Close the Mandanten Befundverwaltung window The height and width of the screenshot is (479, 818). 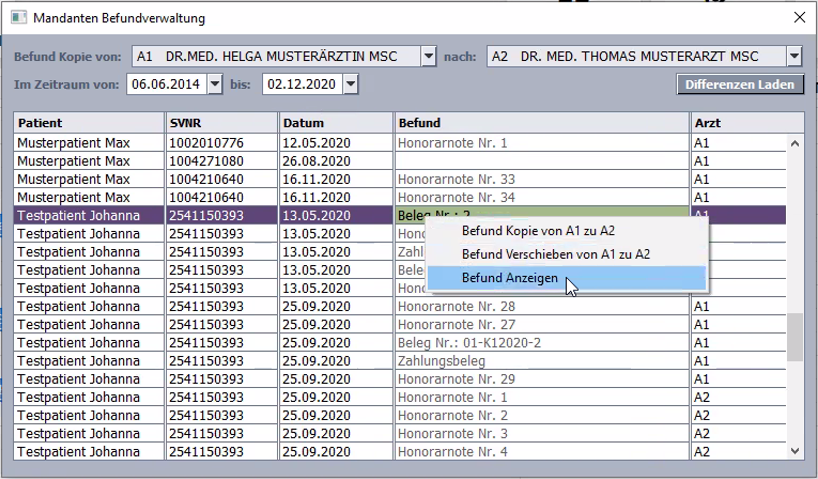799,18
